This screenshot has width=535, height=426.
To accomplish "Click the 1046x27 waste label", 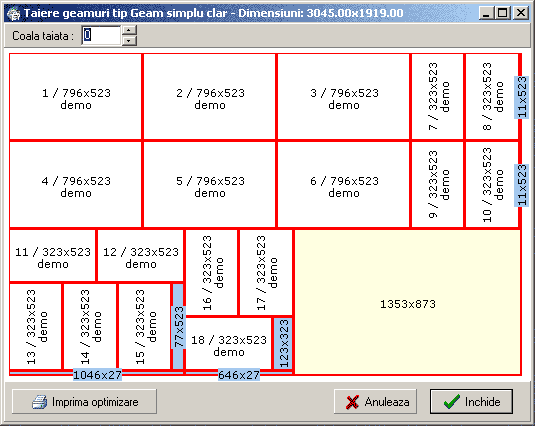I will pos(97,375).
